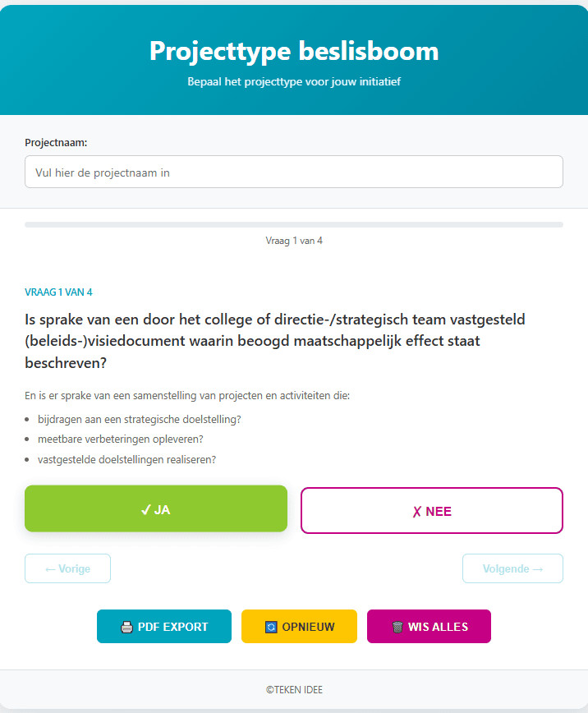The height and width of the screenshot is (713, 588).
Task: Click the left arrow in the Vorige button
Action: click(52, 568)
